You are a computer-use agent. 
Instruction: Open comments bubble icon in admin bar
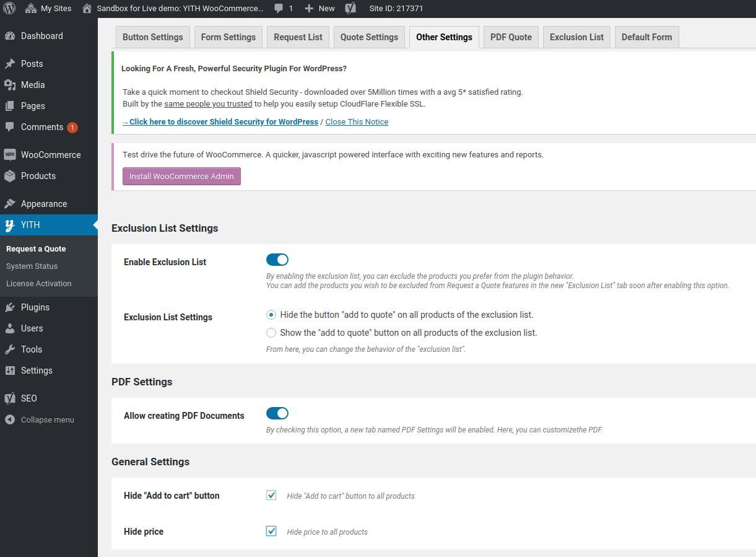pos(279,9)
